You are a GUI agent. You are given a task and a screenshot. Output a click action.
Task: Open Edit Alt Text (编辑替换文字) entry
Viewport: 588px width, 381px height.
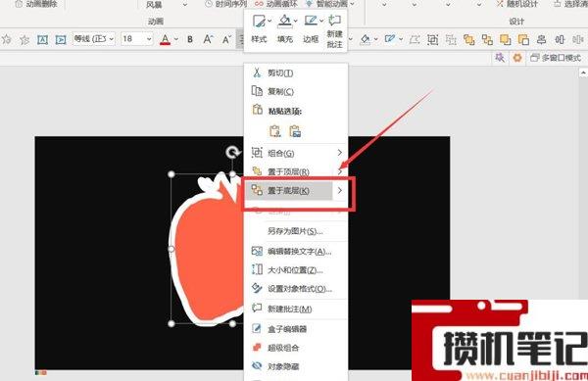[296, 251]
